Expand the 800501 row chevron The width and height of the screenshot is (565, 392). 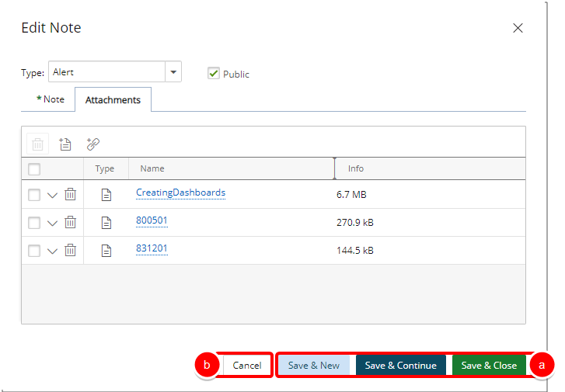53,224
